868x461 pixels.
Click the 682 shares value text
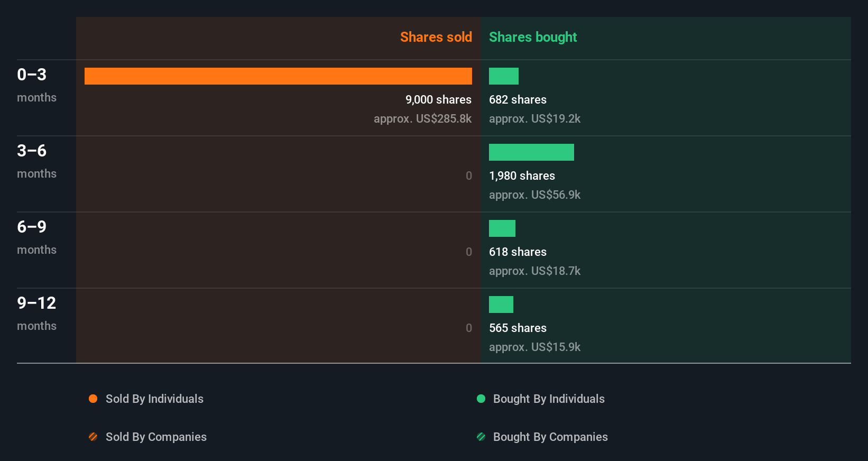click(x=518, y=99)
